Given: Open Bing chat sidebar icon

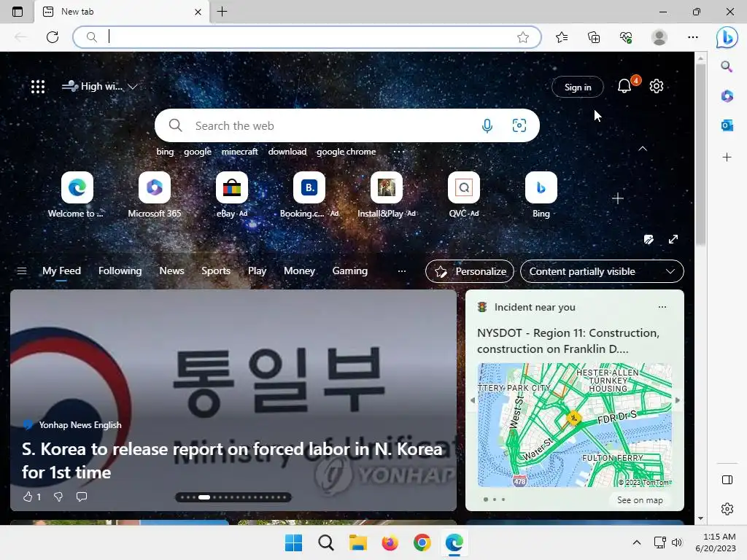Looking at the screenshot, I should pyautogui.click(x=727, y=37).
